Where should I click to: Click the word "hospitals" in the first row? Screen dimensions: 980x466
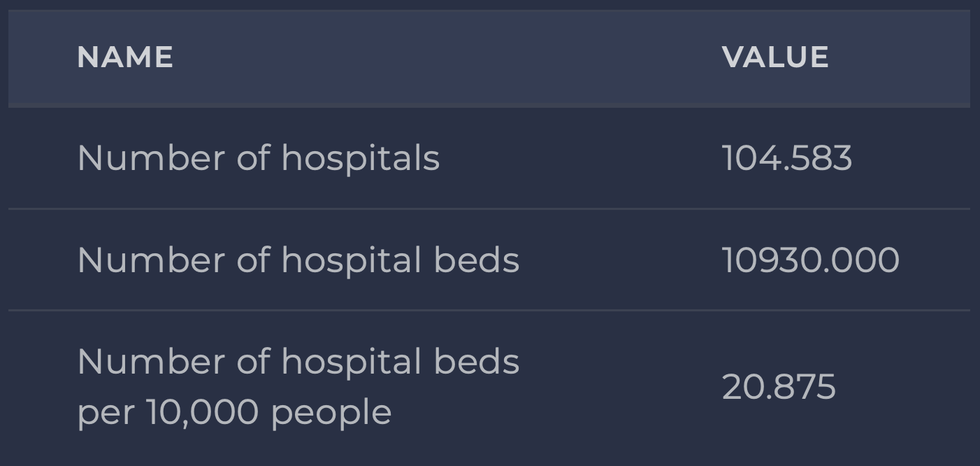360,158
